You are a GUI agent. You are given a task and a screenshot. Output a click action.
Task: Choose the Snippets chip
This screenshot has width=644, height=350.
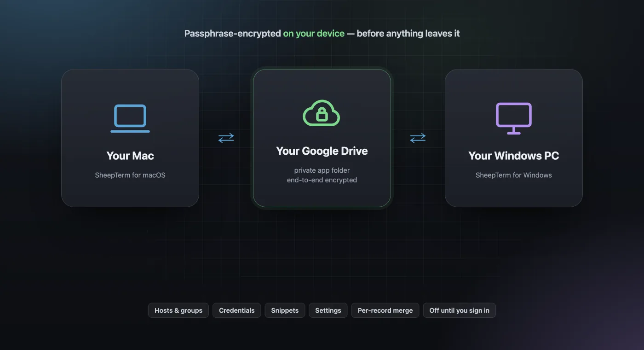(x=285, y=310)
